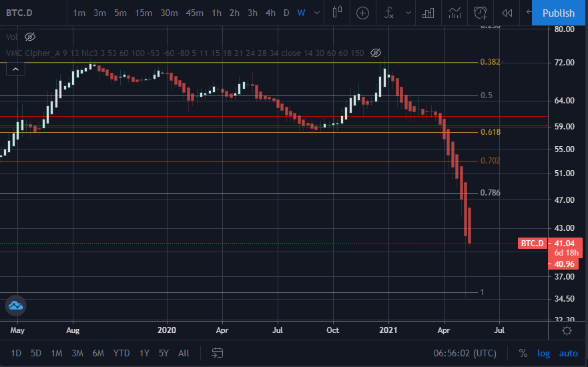The height and width of the screenshot is (367, 588).
Task: Toggle visibility of VMC Cipher_A indicator
Action: 375,53
